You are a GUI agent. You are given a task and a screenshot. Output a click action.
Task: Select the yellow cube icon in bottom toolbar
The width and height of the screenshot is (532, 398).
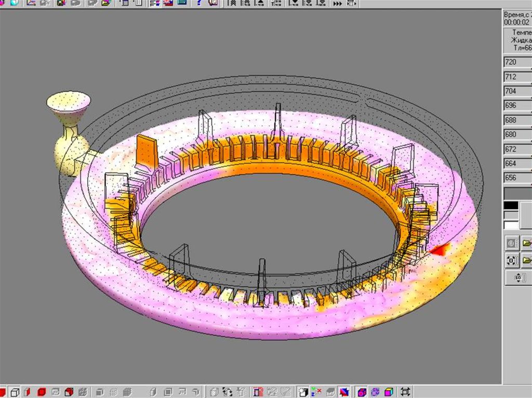tap(389, 392)
